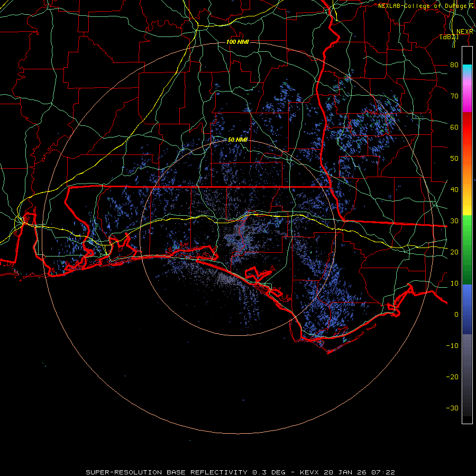Click the Super-Resolution Base Reflectivity caption
The height and width of the screenshot is (476, 476).
(x=241, y=472)
